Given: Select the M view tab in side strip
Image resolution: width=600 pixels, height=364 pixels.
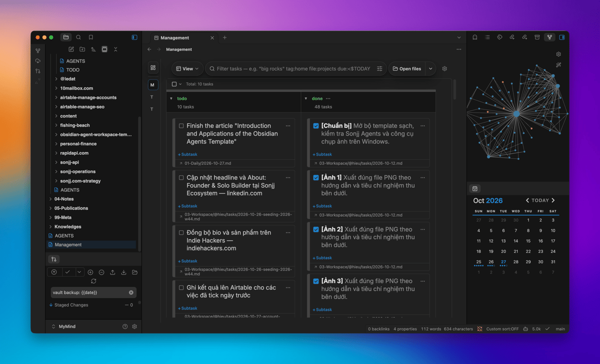Looking at the screenshot, I should (152, 85).
